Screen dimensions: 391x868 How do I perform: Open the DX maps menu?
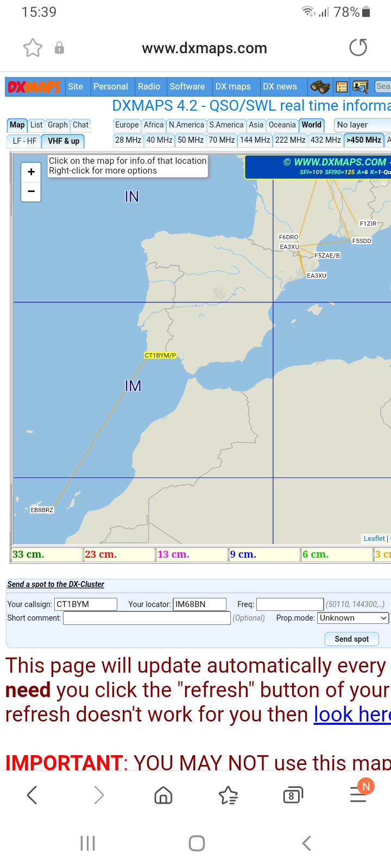click(x=233, y=86)
